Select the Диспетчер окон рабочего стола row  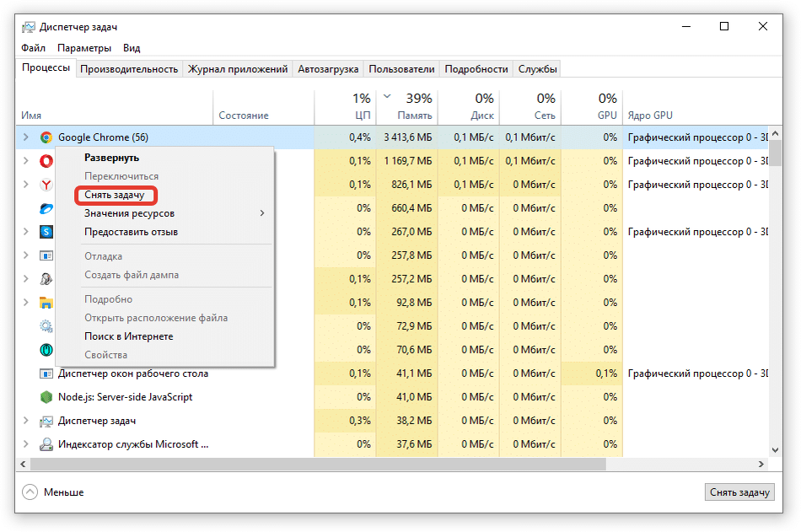[x=392, y=373]
